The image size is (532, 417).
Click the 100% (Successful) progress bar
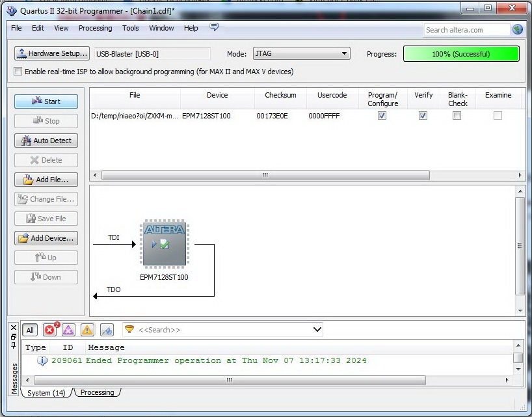pos(461,54)
